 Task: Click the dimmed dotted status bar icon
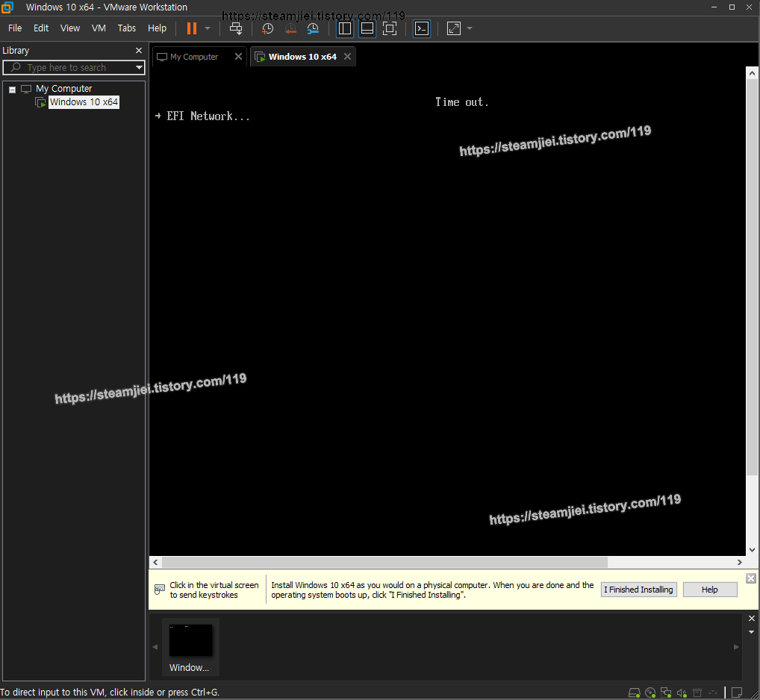[x=712, y=693]
